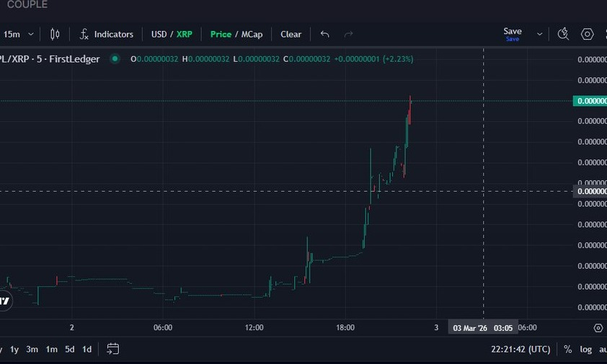
Task: Open the go-to-date calendar icon
Action: [x=112, y=349]
